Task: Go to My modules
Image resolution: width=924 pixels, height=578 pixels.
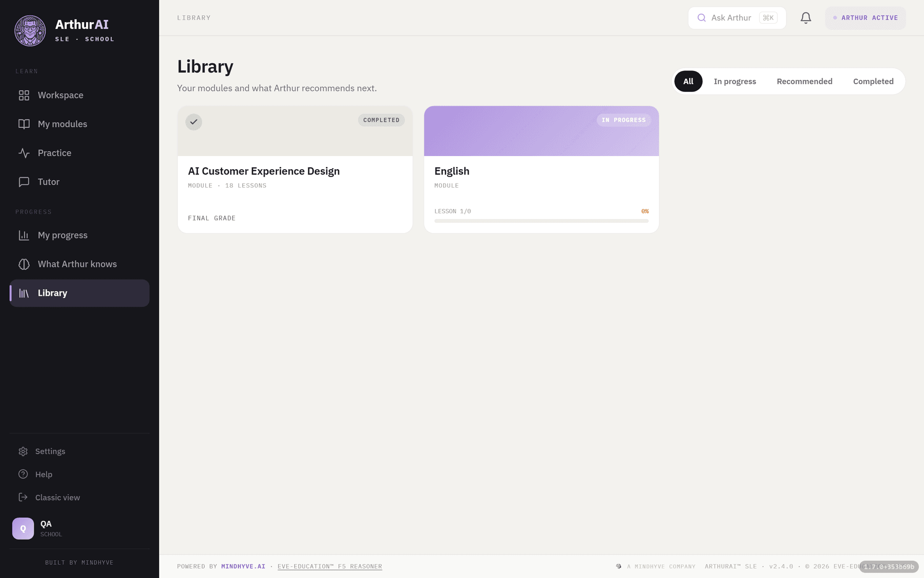Action: click(x=80, y=124)
